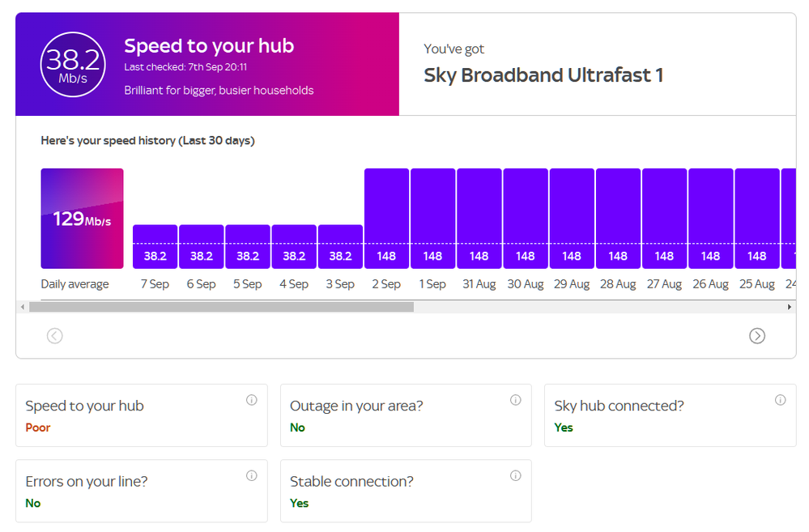
Task: Click the 31 Aug speed bar
Action: click(479, 219)
